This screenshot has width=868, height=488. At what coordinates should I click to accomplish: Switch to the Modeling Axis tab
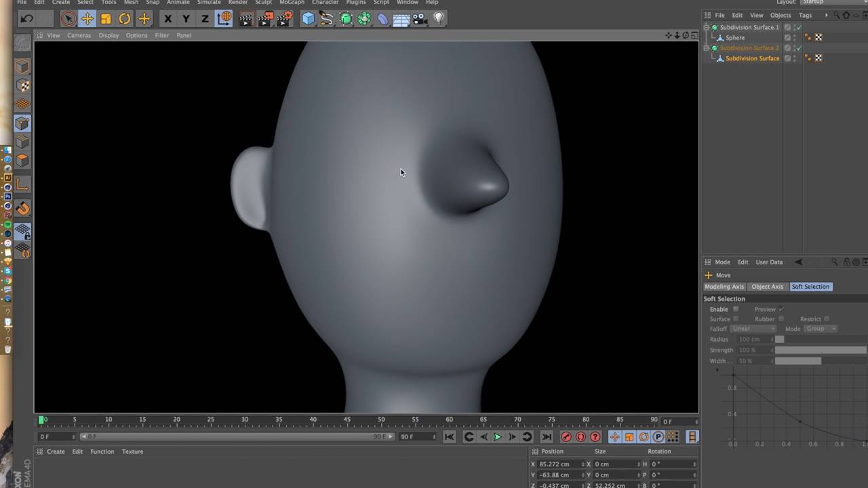pyautogui.click(x=724, y=287)
